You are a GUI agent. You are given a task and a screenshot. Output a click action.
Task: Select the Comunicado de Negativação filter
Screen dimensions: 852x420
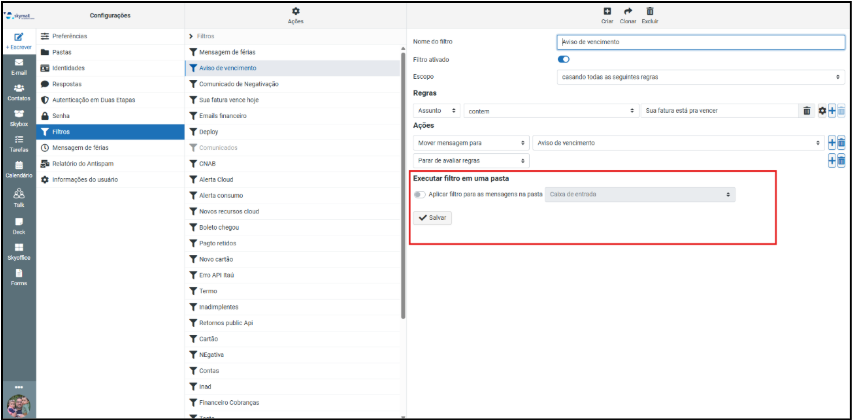tap(238, 84)
